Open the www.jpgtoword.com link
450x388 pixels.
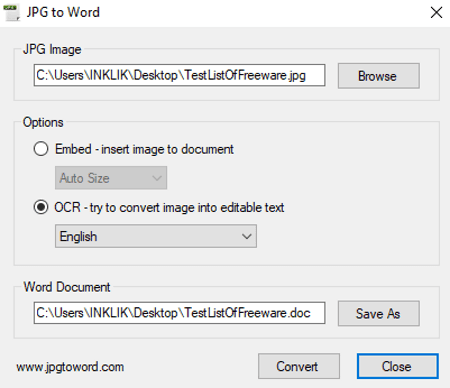pyautogui.click(x=70, y=367)
